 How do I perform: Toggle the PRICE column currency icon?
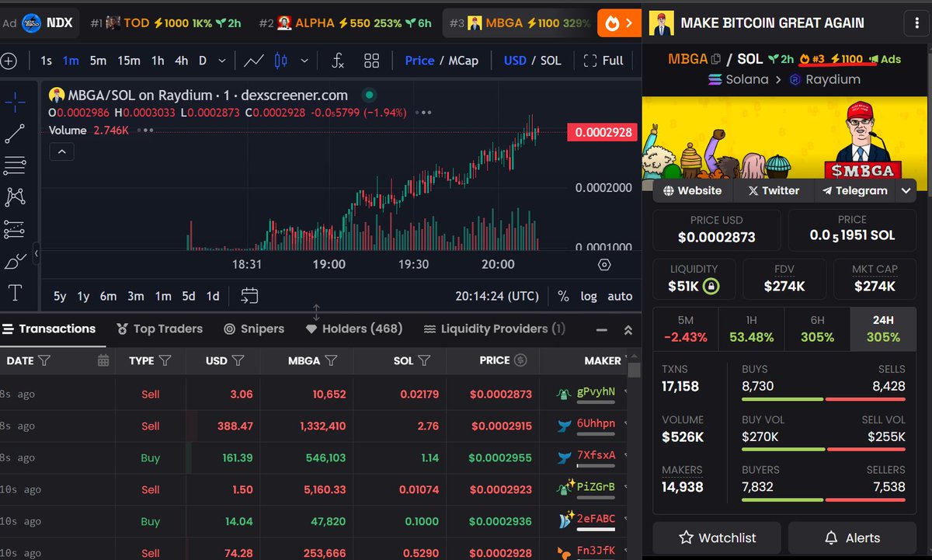[521, 360]
